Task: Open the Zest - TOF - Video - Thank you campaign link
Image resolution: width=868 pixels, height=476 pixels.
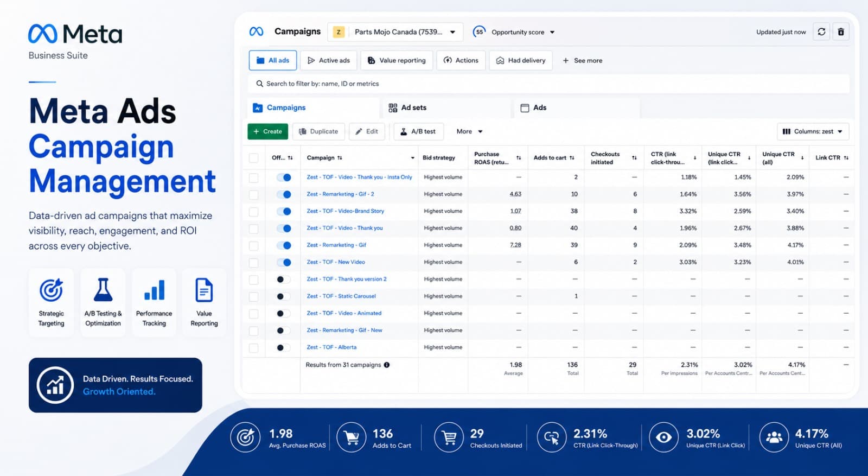Action: click(344, 228)
